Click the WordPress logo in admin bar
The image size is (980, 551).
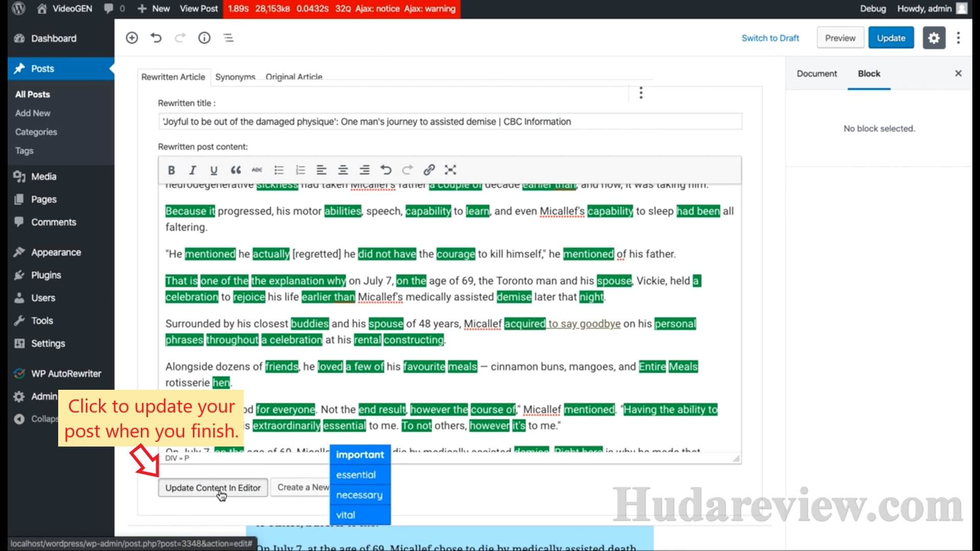click(x=19, y=8)
